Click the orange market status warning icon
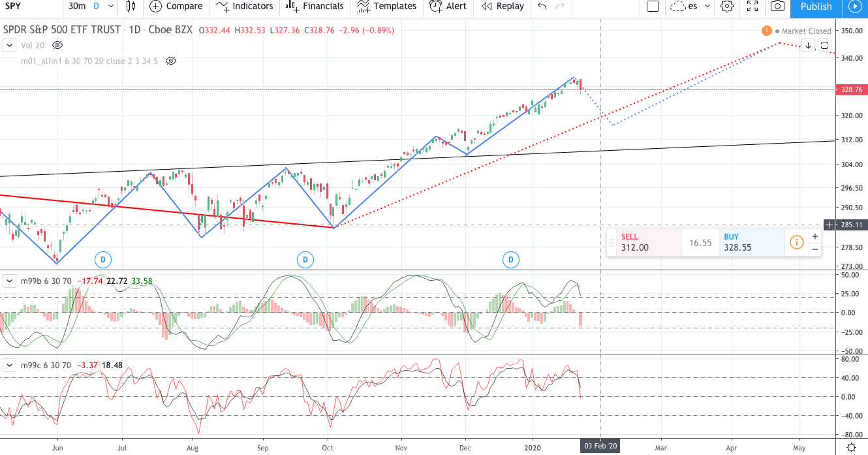This screenshot has width=868, height=455. click(x=767, y=31)
